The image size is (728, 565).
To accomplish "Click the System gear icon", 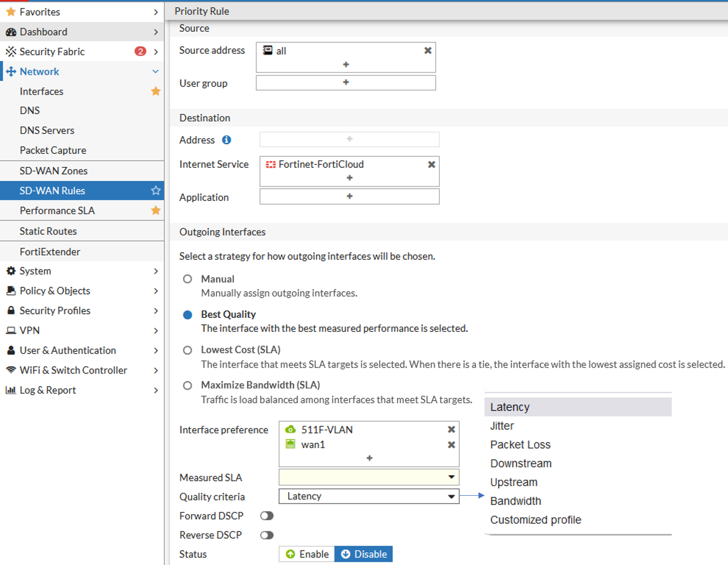I will pos(11,271).
